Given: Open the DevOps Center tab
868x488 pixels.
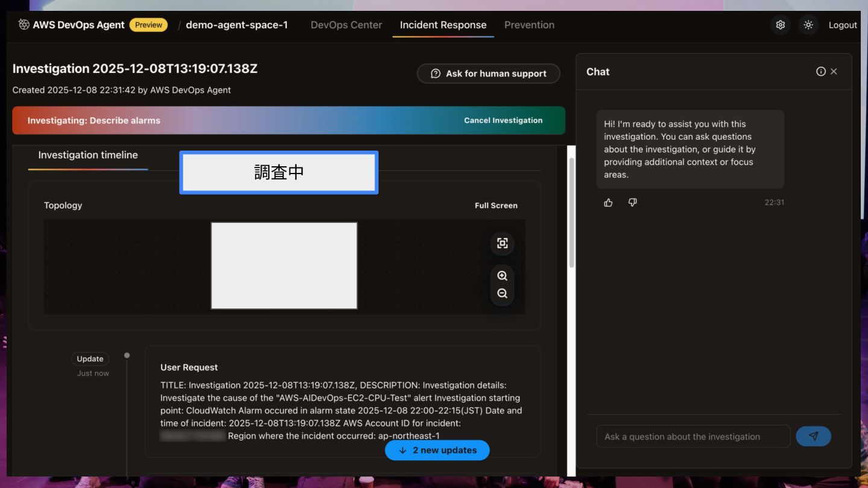Looking at the screenshot, I should pos(347,25).
